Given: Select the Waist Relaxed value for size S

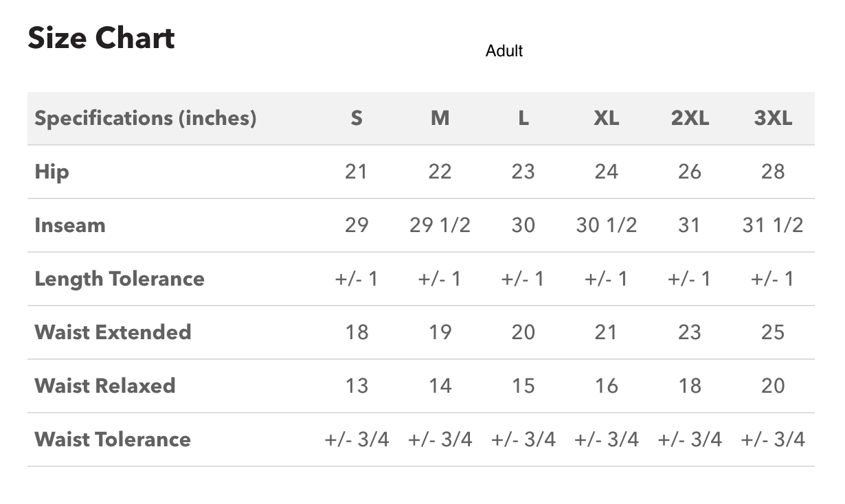Looking at the screenshot, I should click(357, 386).
